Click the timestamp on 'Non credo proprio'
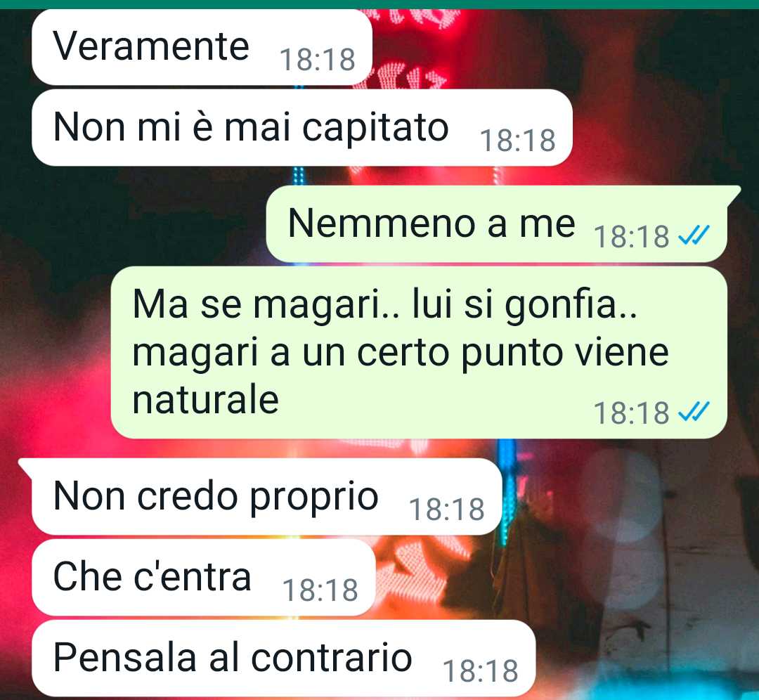This screenshot has width=759, height=700. (447, 510)
